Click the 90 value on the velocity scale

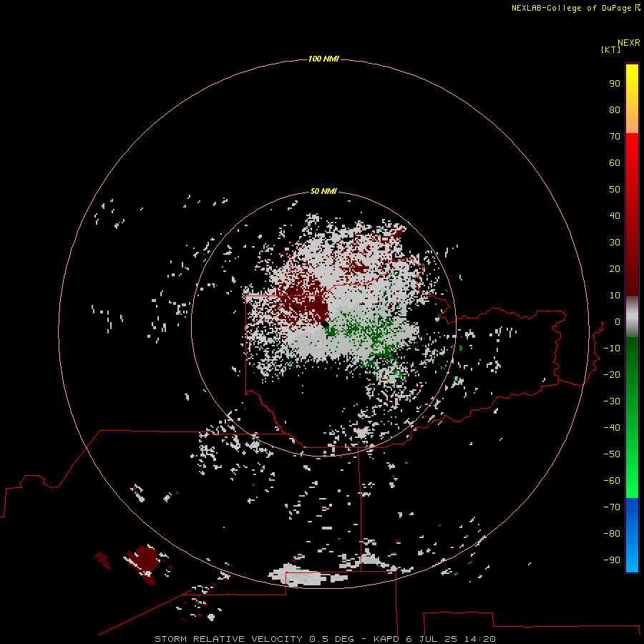615,84
